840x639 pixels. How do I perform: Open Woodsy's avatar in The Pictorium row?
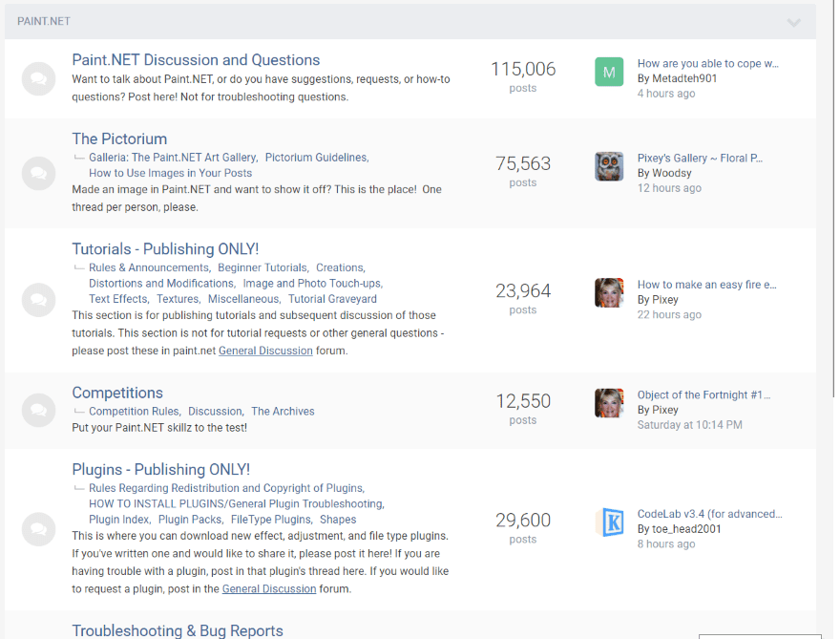(609, 166)
